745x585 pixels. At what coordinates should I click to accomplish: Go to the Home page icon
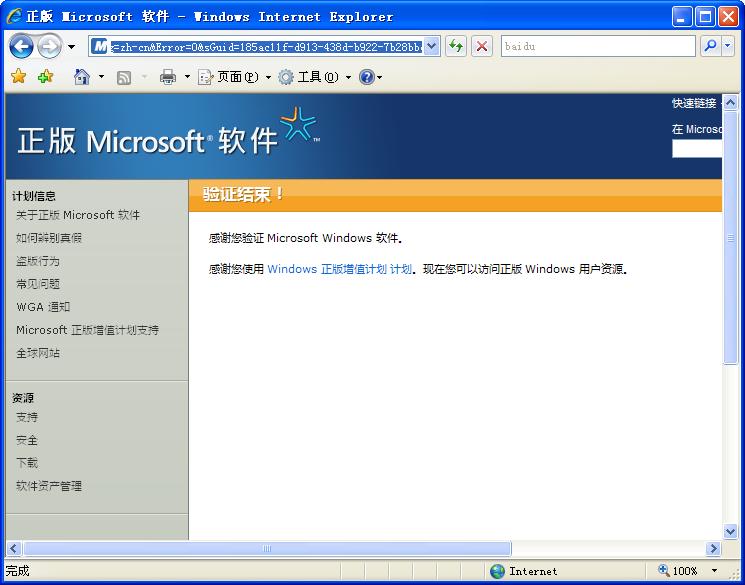pyautogui.click(x=82, y=76)
